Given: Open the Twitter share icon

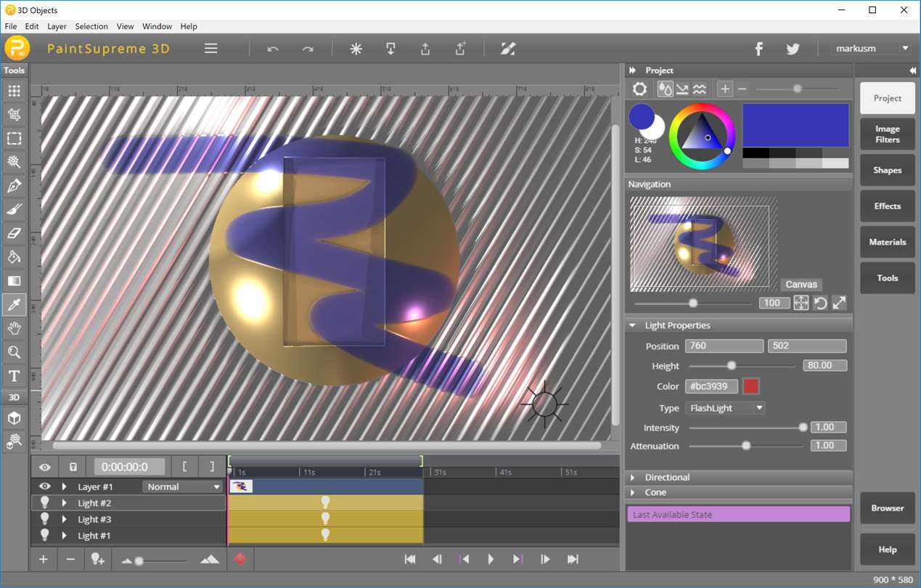Looking at the screenshot, I should (x=793, y=49).
